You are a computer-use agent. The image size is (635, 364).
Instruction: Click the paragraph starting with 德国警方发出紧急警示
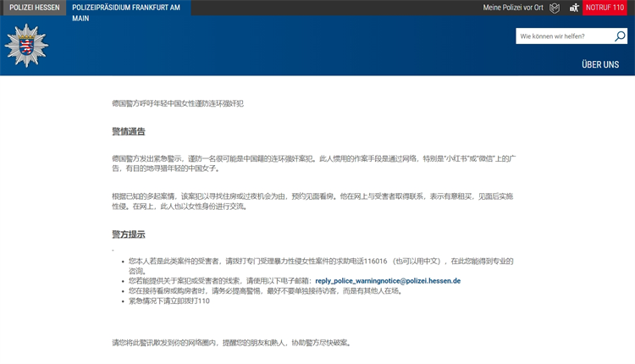click(326, 163)
